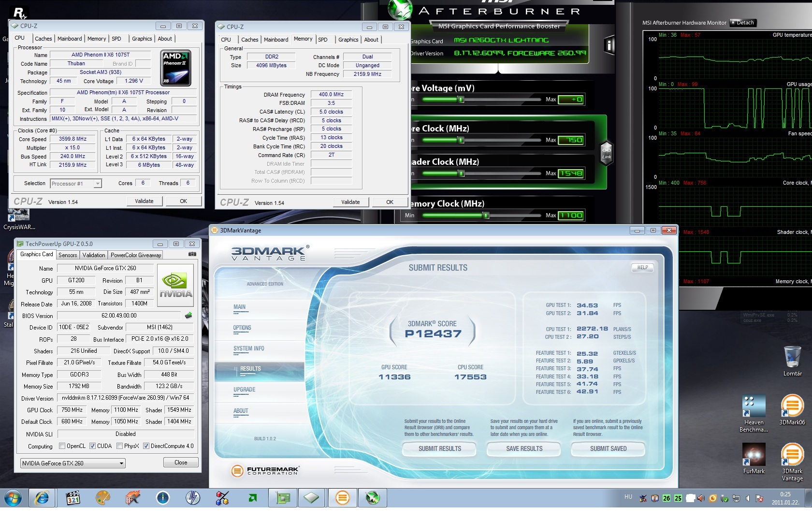Screen dimensions: 812x520
Task: Select the Heaven Benchmark desktop shortcut
Action: [x=754, y=414]
